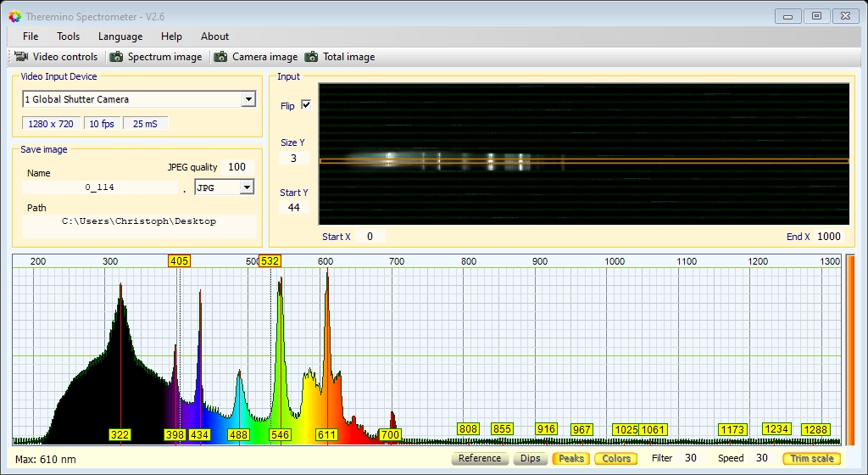
Task: Toggle the Peaks button
Action: [570, 458]
